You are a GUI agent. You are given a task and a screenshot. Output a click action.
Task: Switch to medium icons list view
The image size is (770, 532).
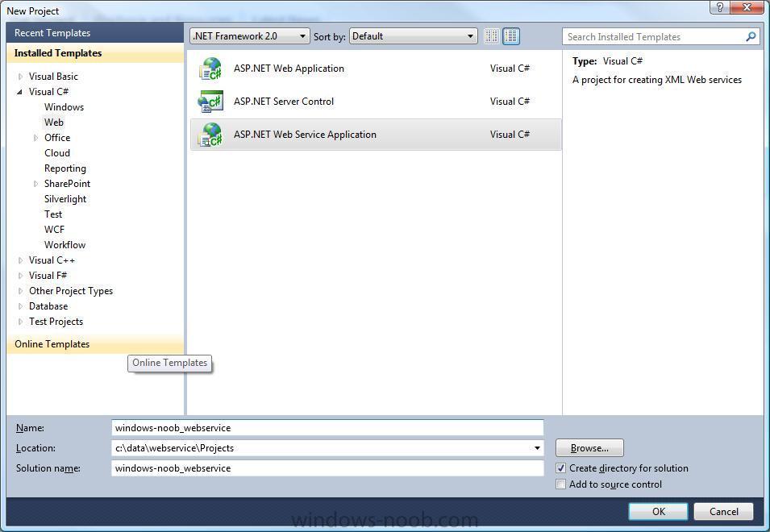point(511,36)
